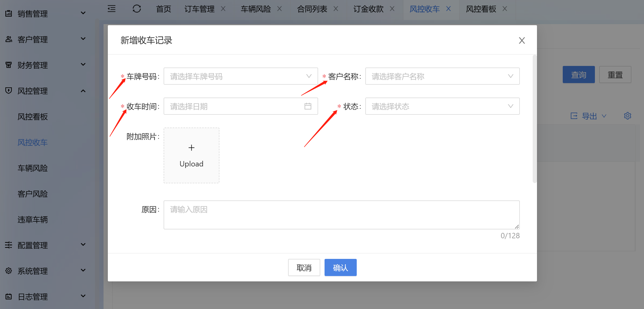Click the table settings gear icon
644x309 pixels.
(627, 116)
